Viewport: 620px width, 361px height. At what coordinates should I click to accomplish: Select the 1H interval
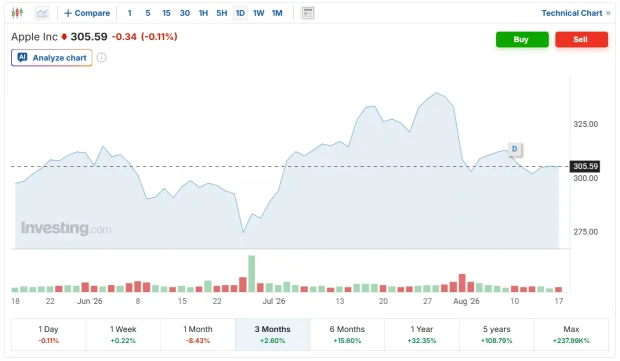(203, 13)
